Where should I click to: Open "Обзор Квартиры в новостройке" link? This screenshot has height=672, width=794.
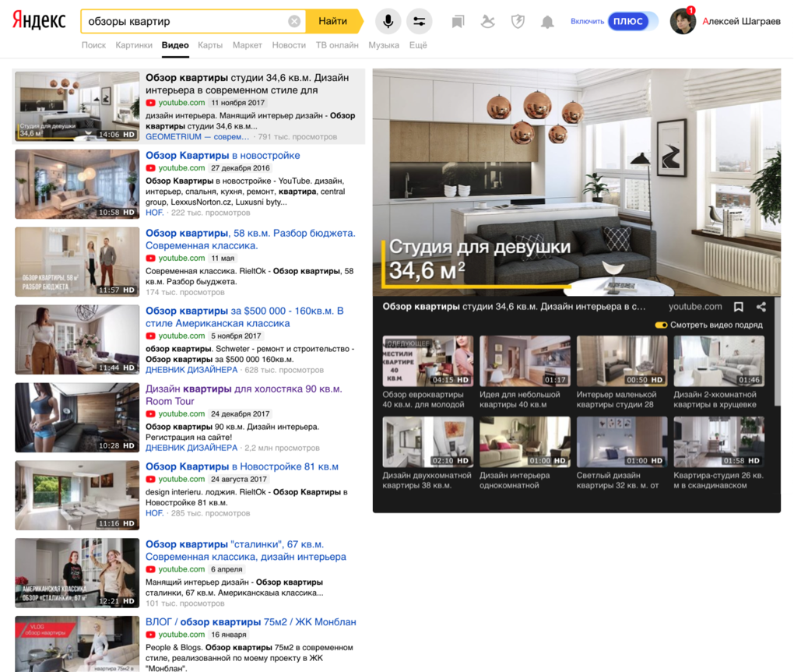[x=223, y=156]
